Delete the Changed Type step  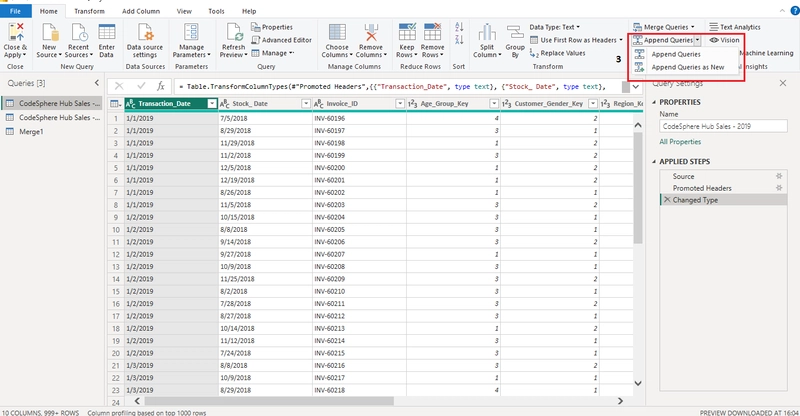[667, 200]
